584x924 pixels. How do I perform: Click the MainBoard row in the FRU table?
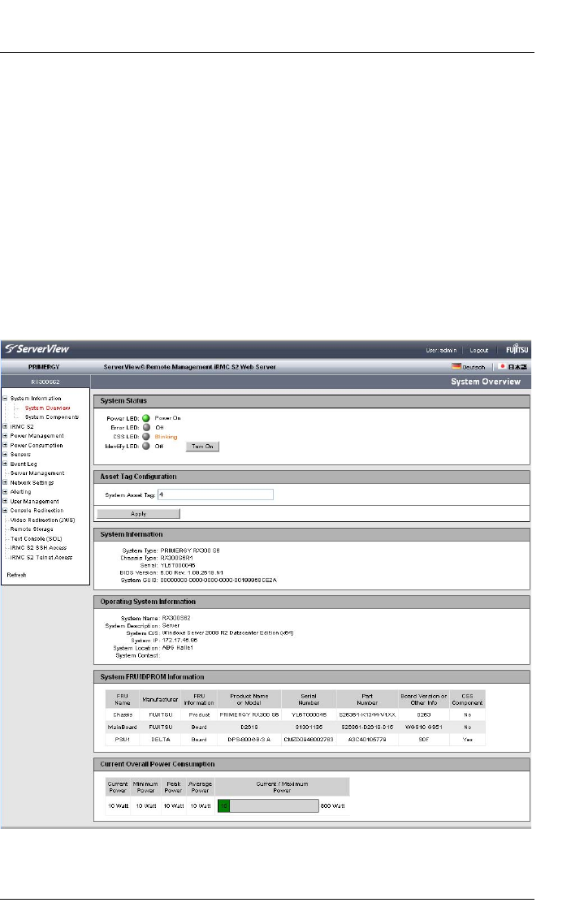295,728
